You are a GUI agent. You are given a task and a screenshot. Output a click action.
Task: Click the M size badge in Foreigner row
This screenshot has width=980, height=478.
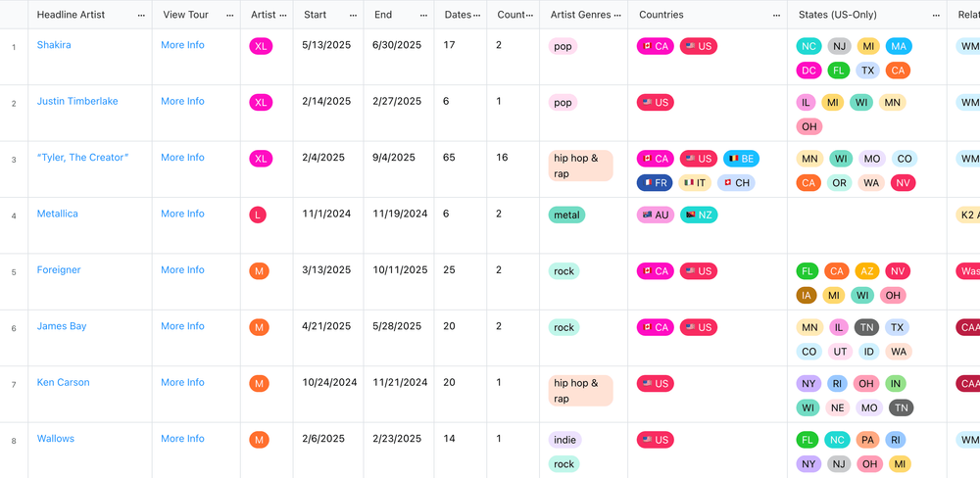click(259, 271)
